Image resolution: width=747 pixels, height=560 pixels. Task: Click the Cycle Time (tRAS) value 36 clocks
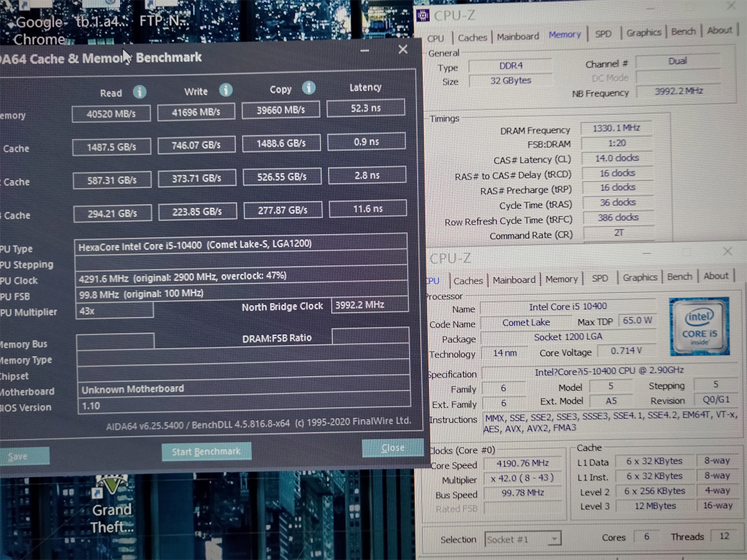618,202
